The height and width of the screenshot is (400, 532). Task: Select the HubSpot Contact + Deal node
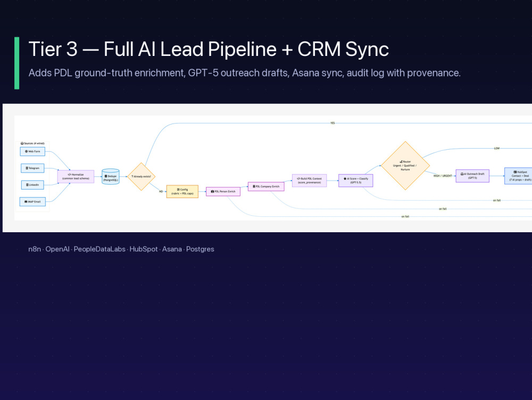[518, 176]
